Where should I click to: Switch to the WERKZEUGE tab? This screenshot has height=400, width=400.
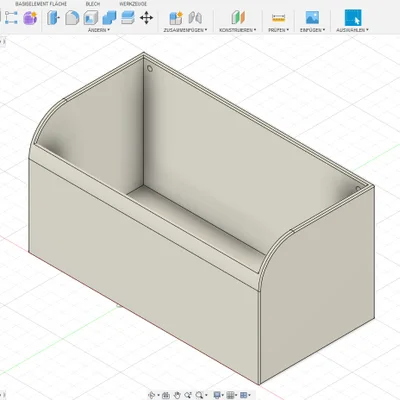coord(133,4)
